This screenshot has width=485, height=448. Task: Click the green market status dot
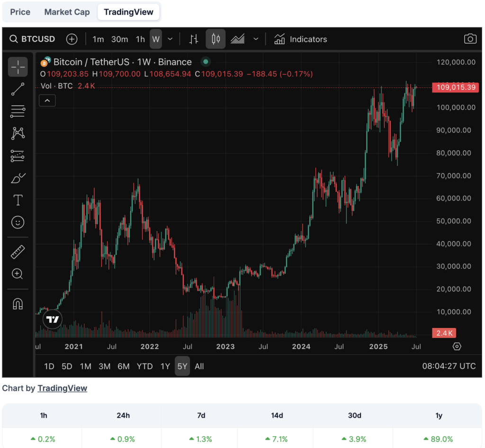[206, 62]
